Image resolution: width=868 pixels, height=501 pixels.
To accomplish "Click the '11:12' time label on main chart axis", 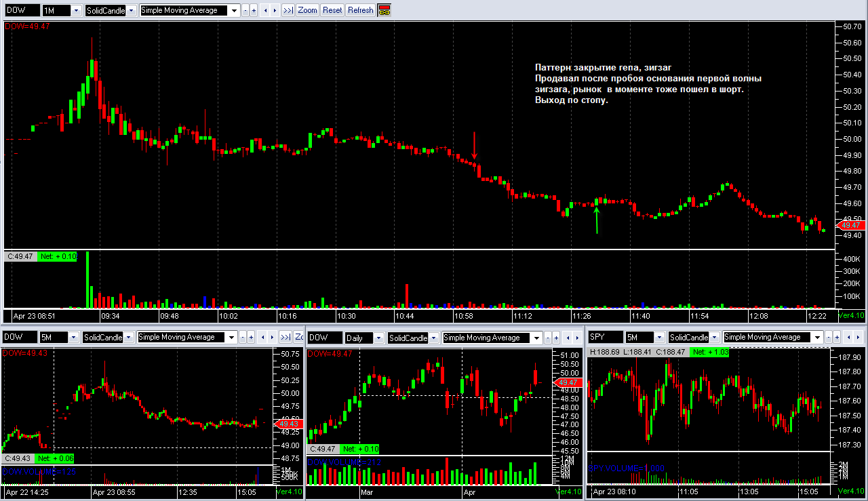I will pos(521,317).
